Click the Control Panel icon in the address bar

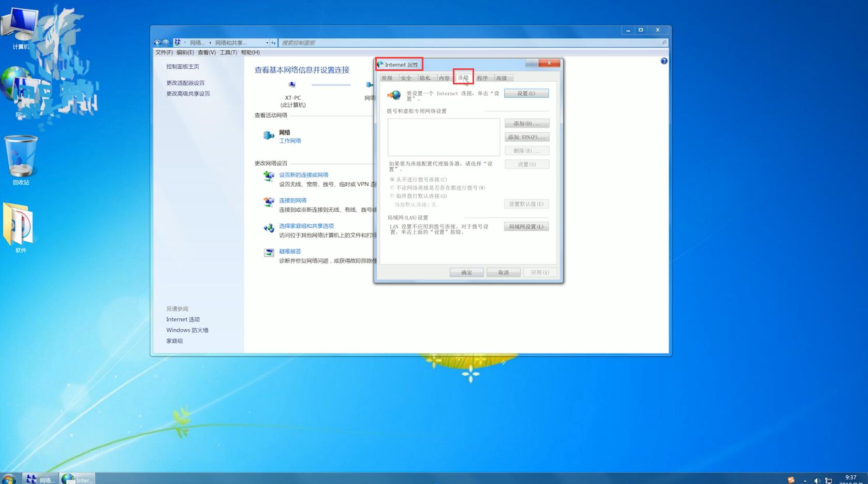tap(178, 42)
